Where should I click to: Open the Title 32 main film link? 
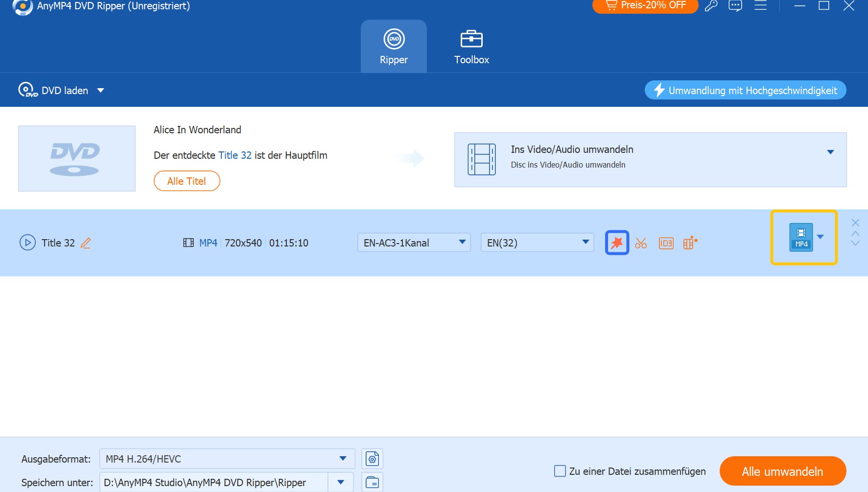click(x=235, y=155)
